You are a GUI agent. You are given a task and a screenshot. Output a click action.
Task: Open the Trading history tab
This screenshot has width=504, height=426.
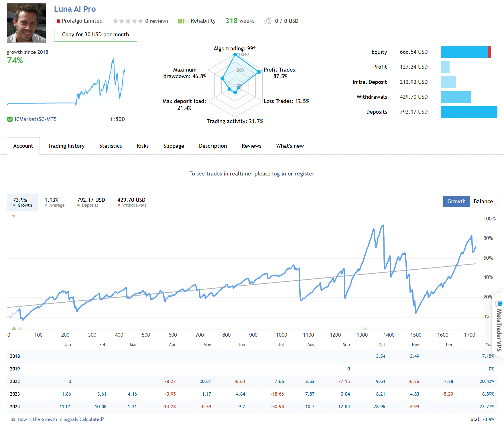point(66,146)
